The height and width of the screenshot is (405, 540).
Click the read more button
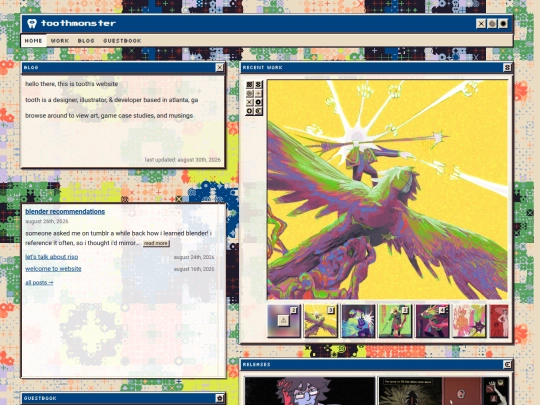tap(156, 243)
